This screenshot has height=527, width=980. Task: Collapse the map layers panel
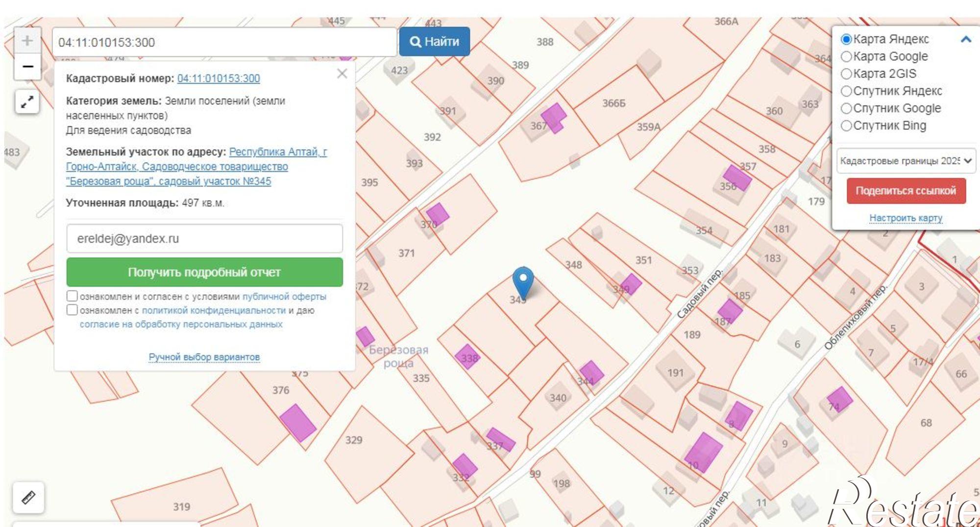[965, 39]
